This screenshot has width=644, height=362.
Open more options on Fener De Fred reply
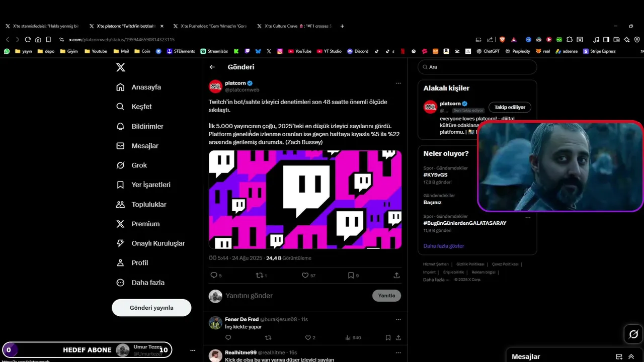[x=398, y=319]
